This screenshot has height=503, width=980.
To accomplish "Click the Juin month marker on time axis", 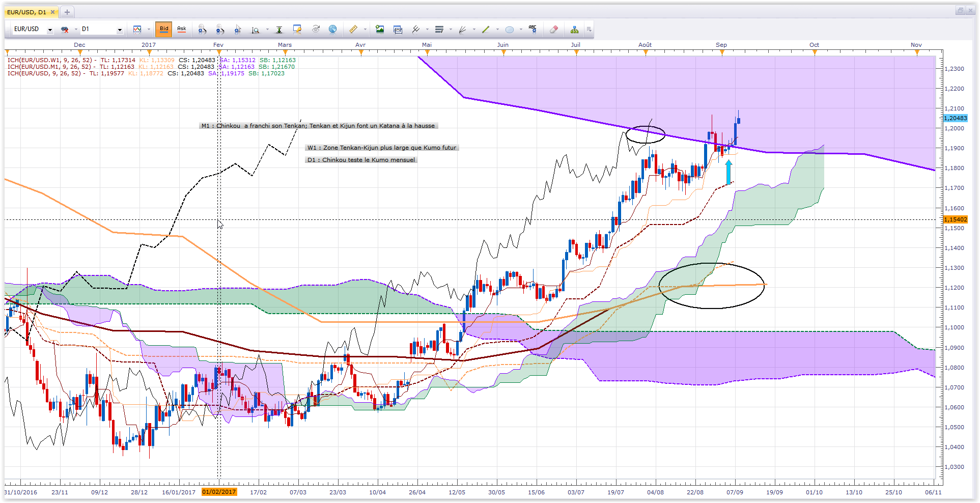I will [503, 45].
